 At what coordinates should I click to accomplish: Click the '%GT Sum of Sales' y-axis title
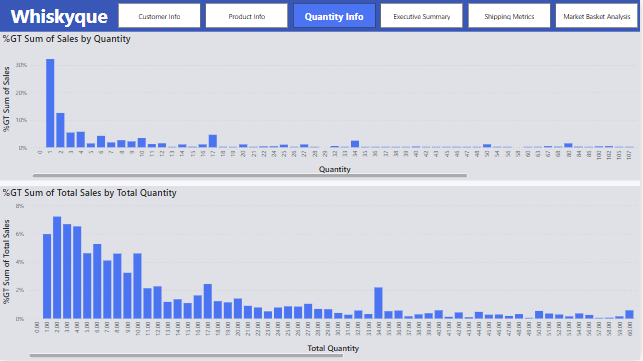(x=6, y=100)
